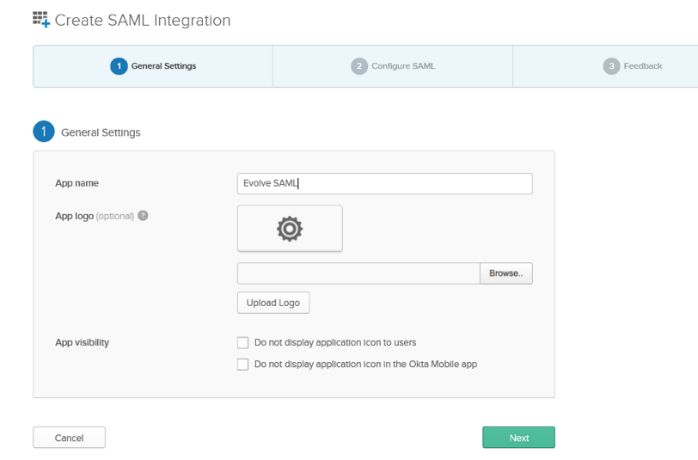This screenshot has width=698, height=460.
Task: Click the step 3 number circle in wizard
Action: 611,66
